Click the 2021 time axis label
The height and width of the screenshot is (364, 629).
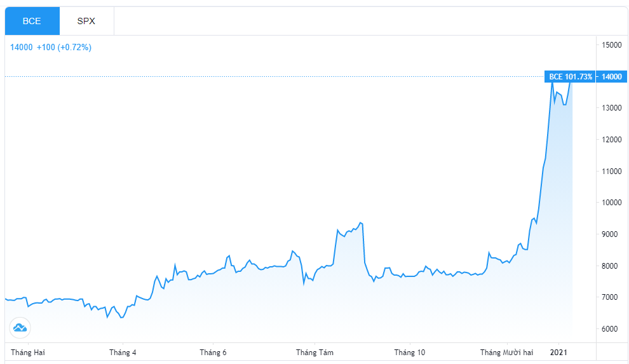558,353
